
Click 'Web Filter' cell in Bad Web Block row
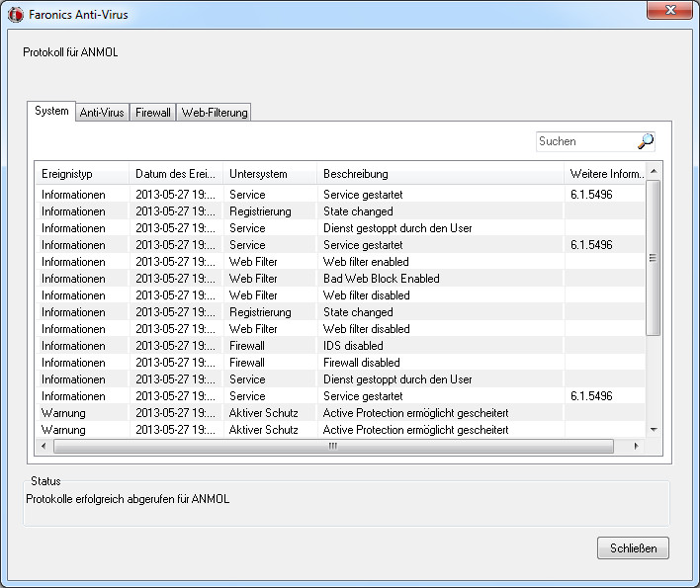coord(253,279)
